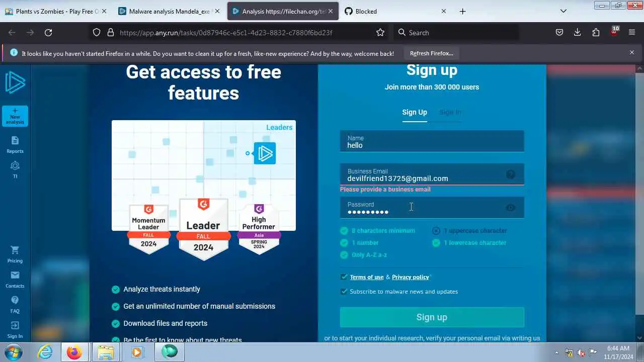Image resolution: width=644 pixels, height=362 pixels.
Task: Reload the current page
Action: click(x=48, y=33)
